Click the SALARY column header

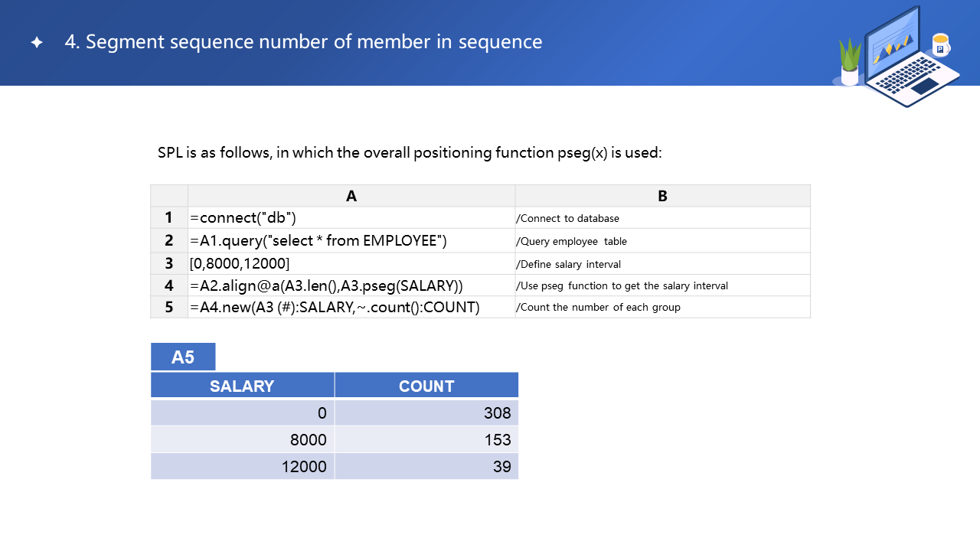242,386
